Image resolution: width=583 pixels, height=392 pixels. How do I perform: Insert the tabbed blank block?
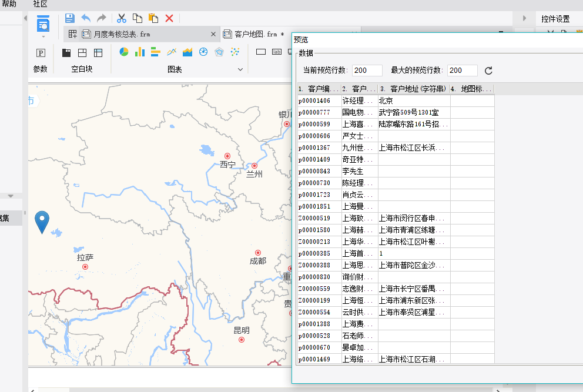(98, 53)
